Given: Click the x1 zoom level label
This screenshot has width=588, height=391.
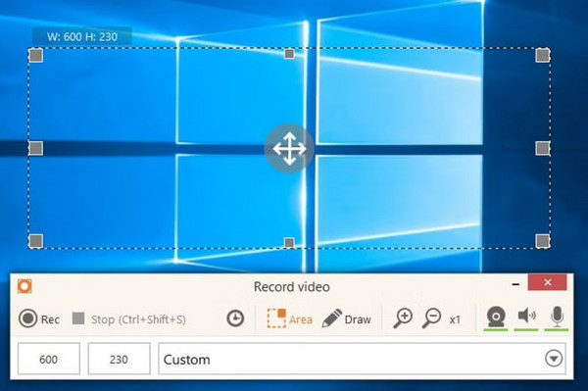Looking at the screenshot, I should [x=455, y=319].
